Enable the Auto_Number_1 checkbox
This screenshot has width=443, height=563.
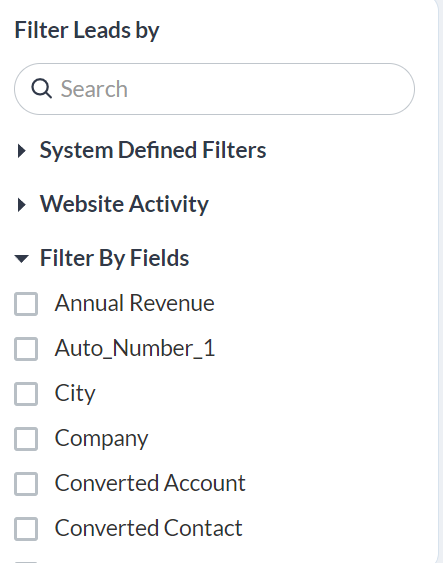click(26, 349)
